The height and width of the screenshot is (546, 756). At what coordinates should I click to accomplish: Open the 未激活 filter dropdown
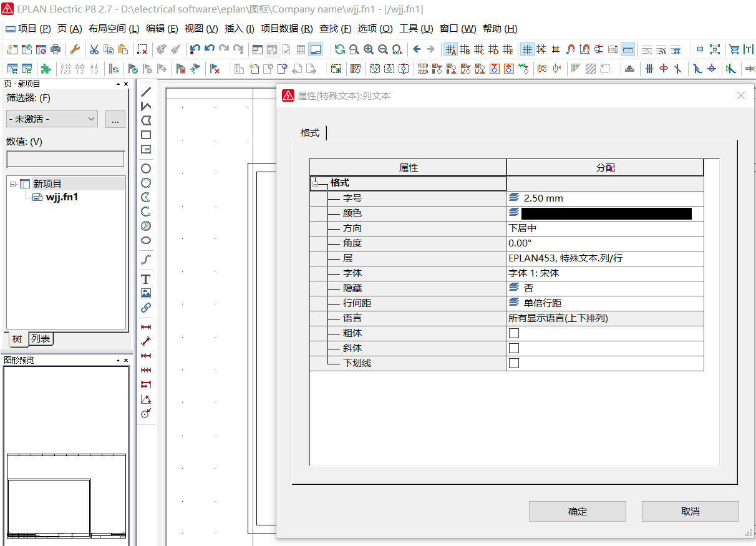tap(52, 119)
